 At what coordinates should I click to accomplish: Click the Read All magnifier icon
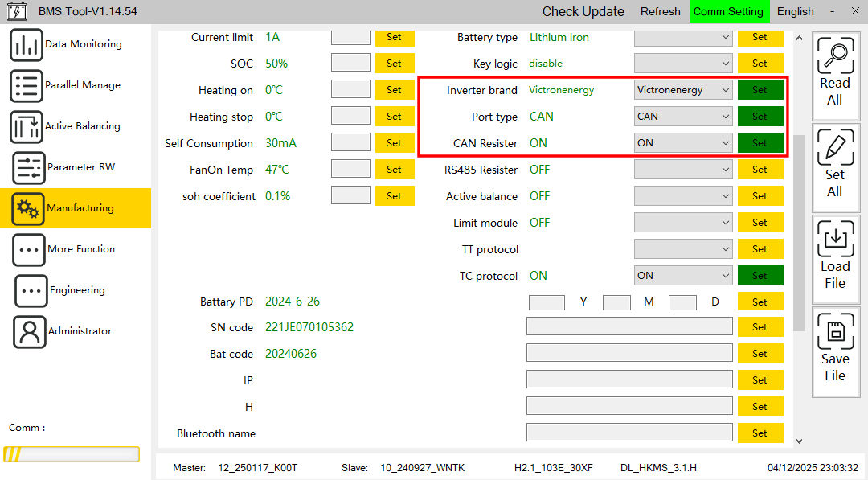click(x=835, y=56)
